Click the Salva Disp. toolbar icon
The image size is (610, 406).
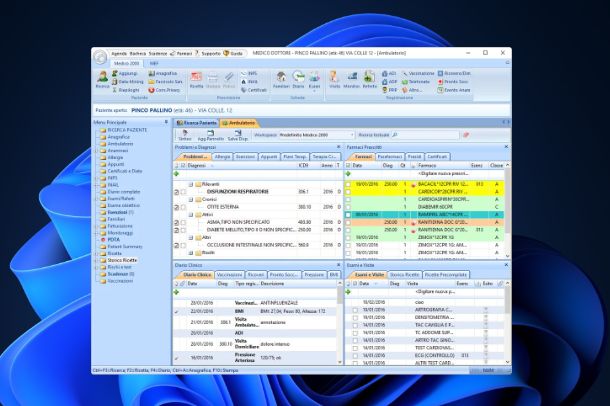[x=237, y=135]
